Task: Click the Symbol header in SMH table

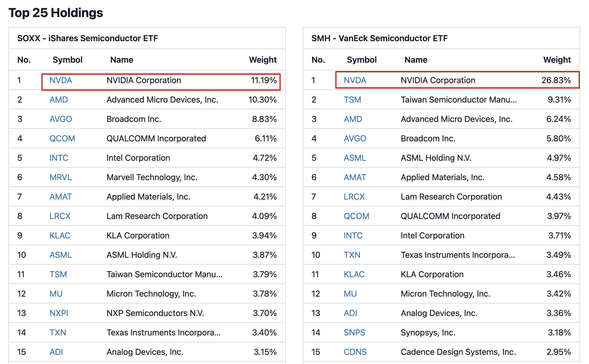Action: pos(362,60)
